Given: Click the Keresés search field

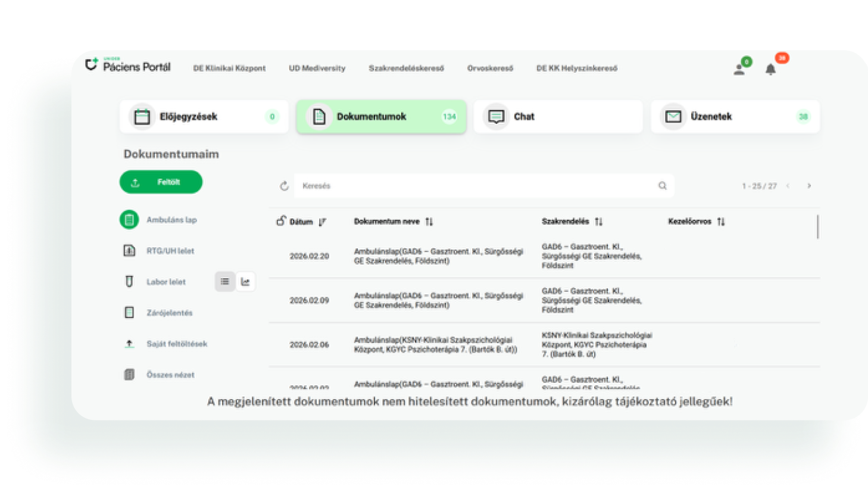Looking at the screenshot, I should point(476,186).
